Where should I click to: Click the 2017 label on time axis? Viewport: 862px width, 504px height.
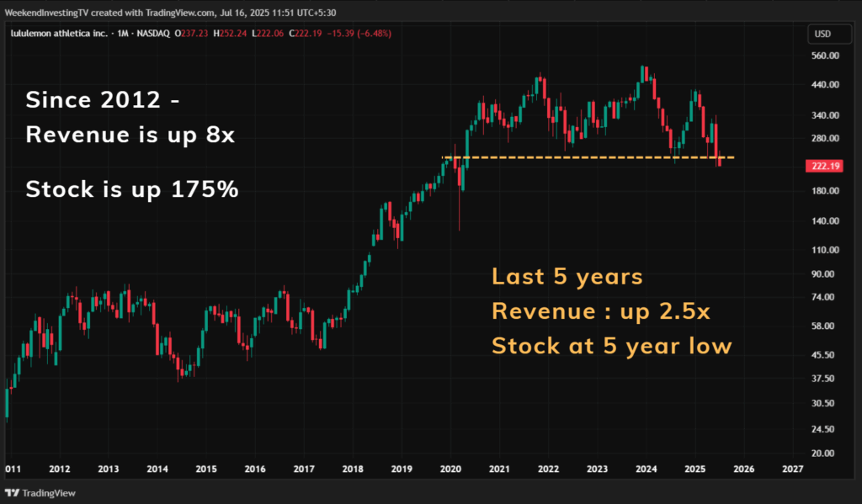pyautogui.click(x=304, y=469)
